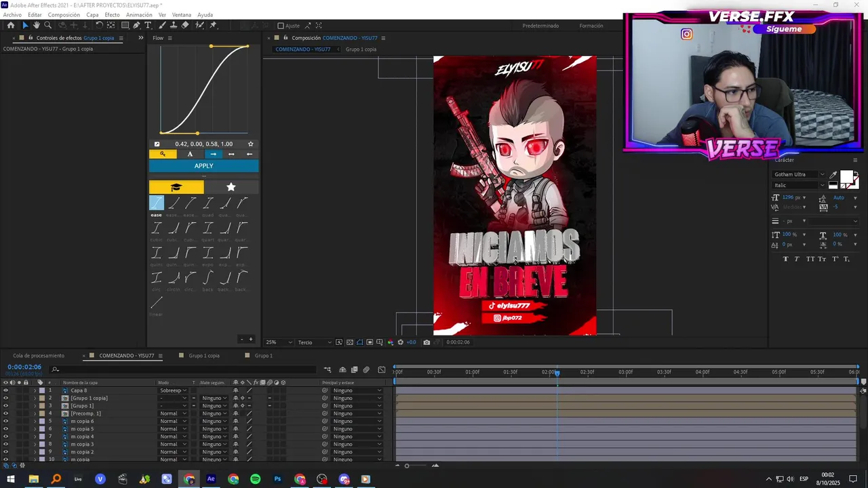Open the Ventana menu

181,15
